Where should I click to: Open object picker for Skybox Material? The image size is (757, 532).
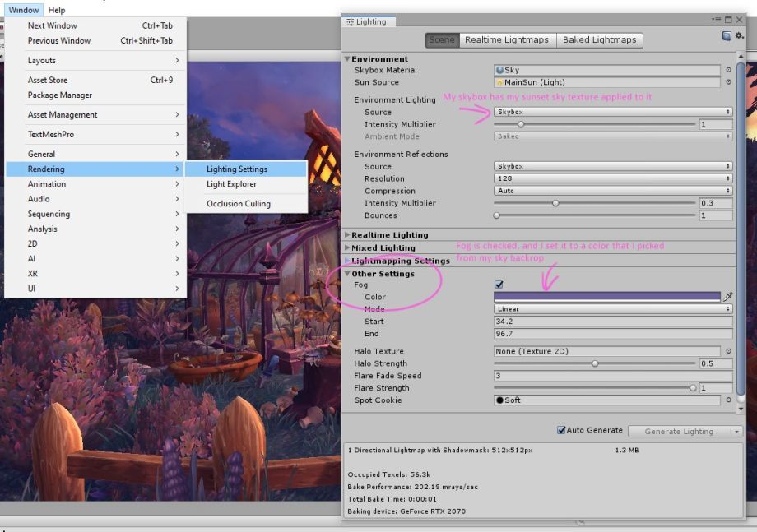(x=728, y=70)
